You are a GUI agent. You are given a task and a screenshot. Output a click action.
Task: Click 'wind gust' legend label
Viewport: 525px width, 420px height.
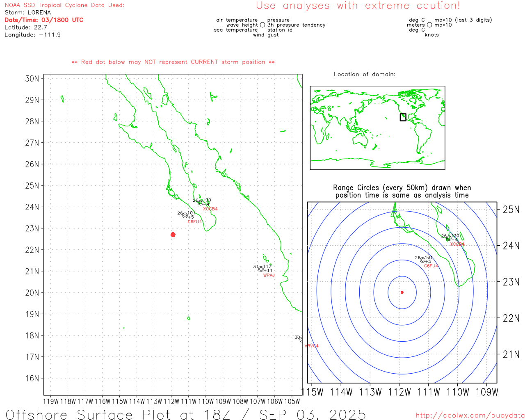pos(266,35)
